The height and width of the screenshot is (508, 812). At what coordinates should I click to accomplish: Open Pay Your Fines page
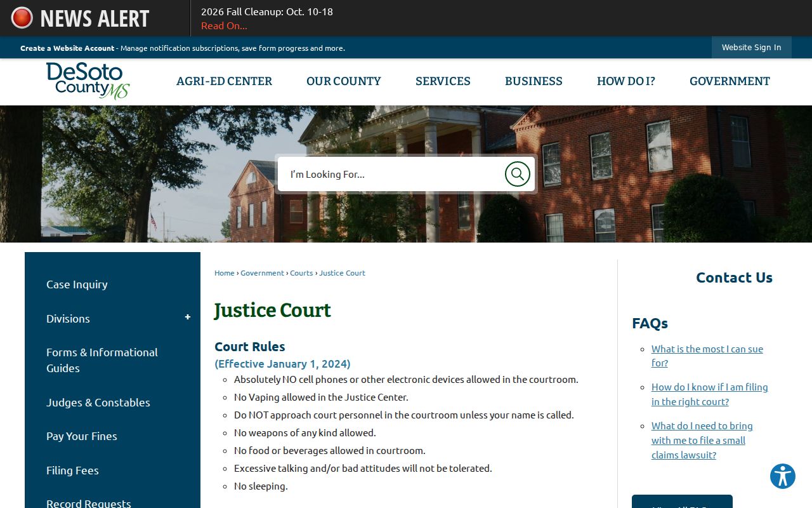[82, 436]
